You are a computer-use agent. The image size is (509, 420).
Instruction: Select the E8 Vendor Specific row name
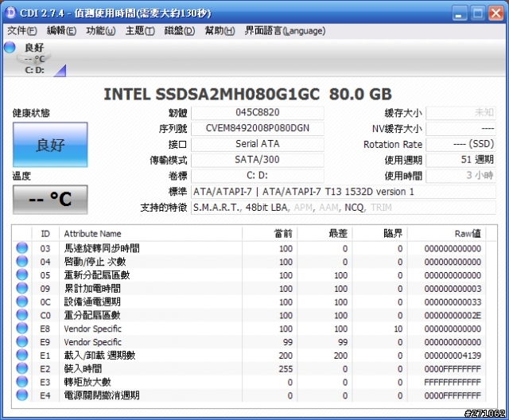[x=92, y=329]
